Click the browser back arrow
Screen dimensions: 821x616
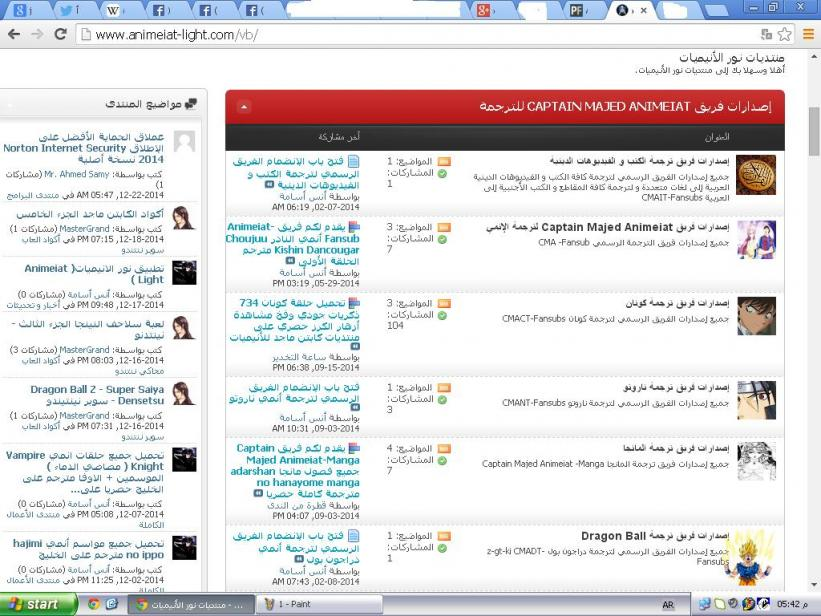(14, 35)
